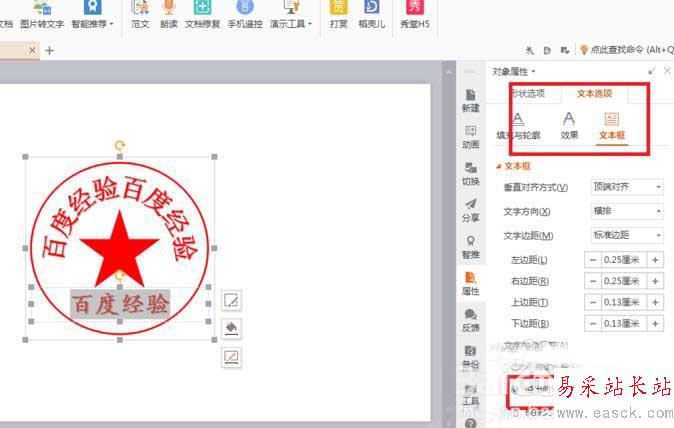Open 手机遥控 phone remote
The image size is (674, 428).
click(x=245, y=15)
